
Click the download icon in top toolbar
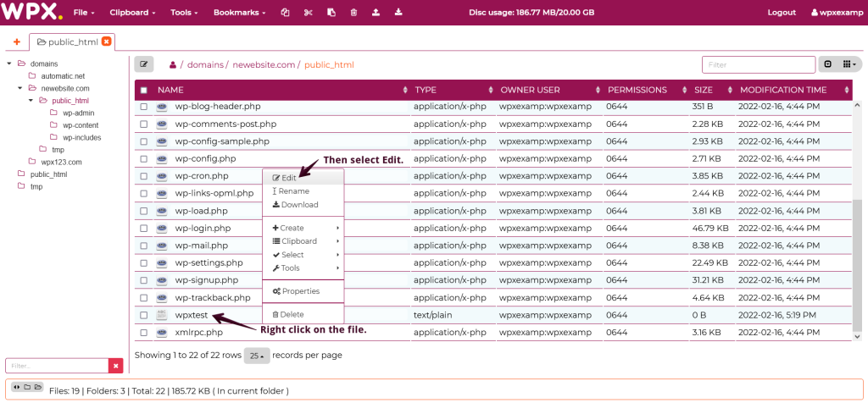[x=398, y=13]
